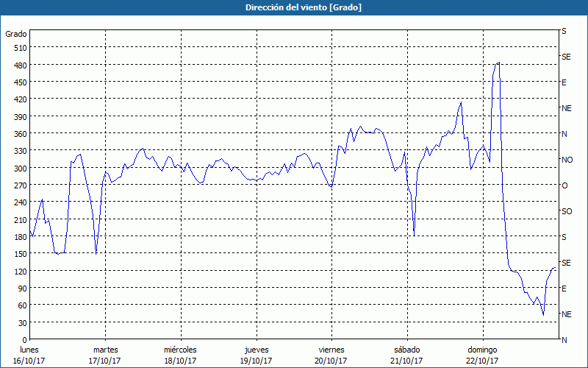Select the 'O' compass label on right axis
588x368 pixels.
coord(564,185)
